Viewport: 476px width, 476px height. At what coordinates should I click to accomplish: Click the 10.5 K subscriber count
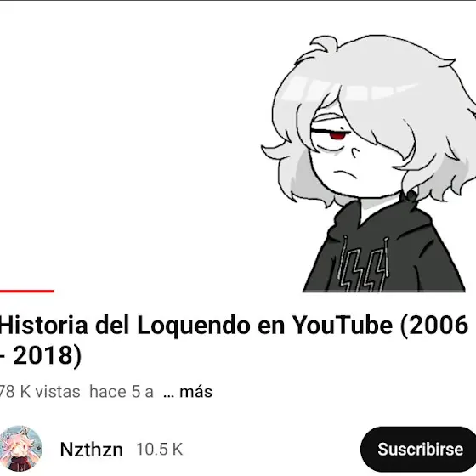coord(160,449)
